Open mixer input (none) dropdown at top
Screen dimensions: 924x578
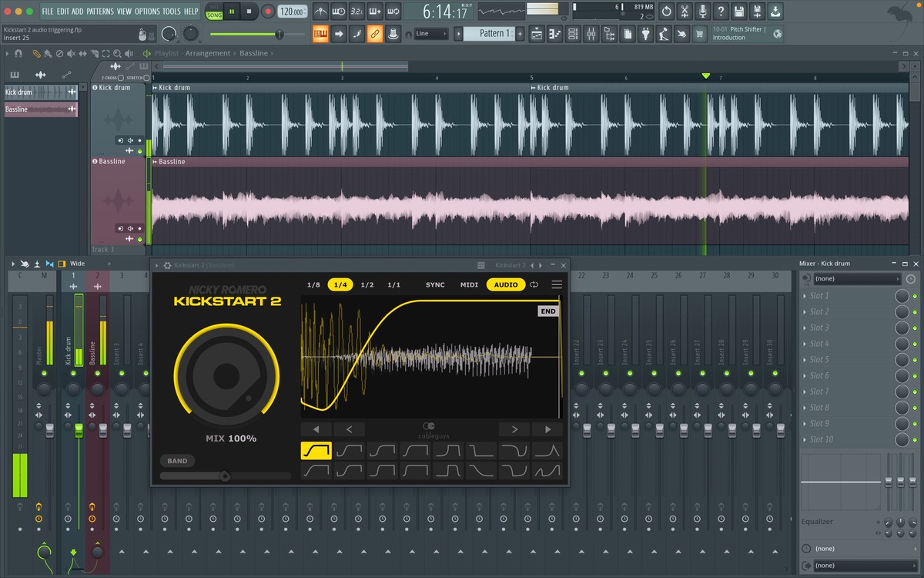[x=856, y=278]
